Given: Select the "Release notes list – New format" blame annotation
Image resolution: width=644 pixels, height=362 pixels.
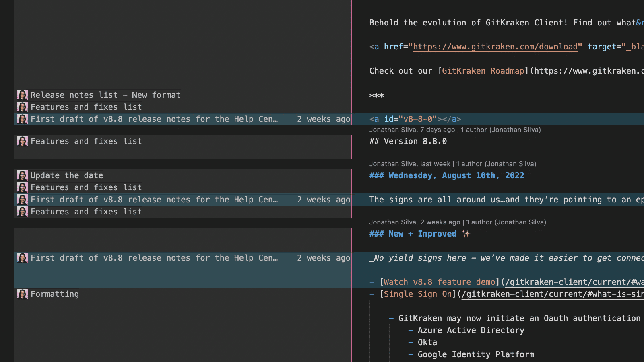Looking at the screenshot, I should 105,95.
